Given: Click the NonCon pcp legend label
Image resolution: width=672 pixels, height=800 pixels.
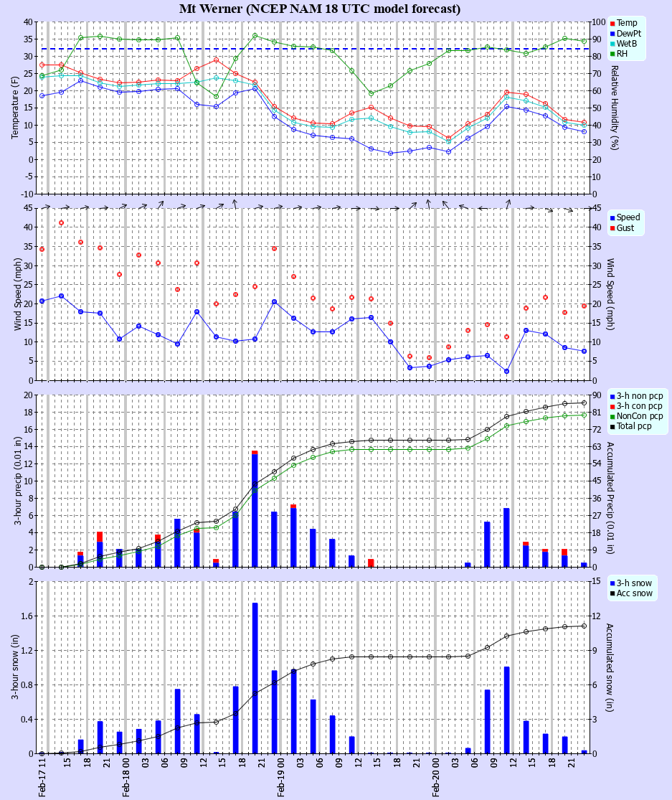Looking at the screenshot, I should [639, 416].
